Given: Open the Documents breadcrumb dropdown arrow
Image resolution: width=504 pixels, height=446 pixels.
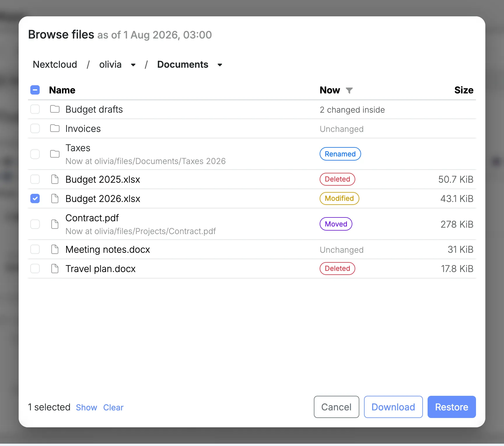Looking at the screenshot, I should click(x=220, y=65).
